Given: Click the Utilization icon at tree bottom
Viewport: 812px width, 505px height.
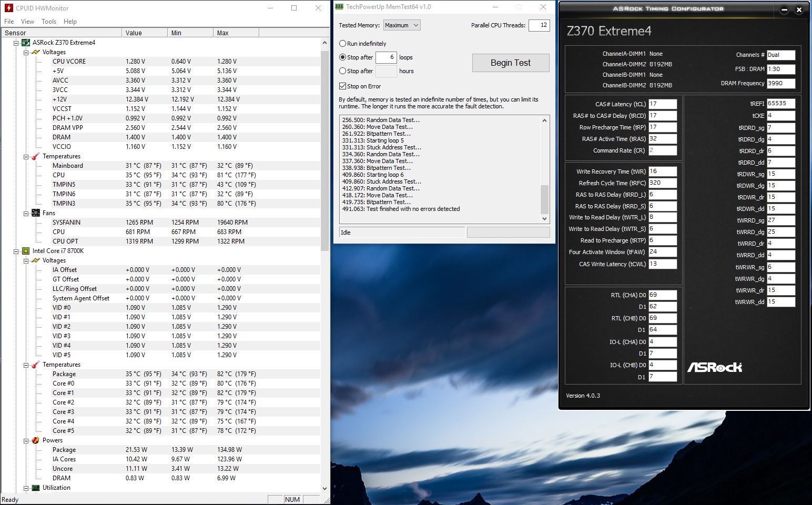Looking at the screenshot, I should 36,488.
